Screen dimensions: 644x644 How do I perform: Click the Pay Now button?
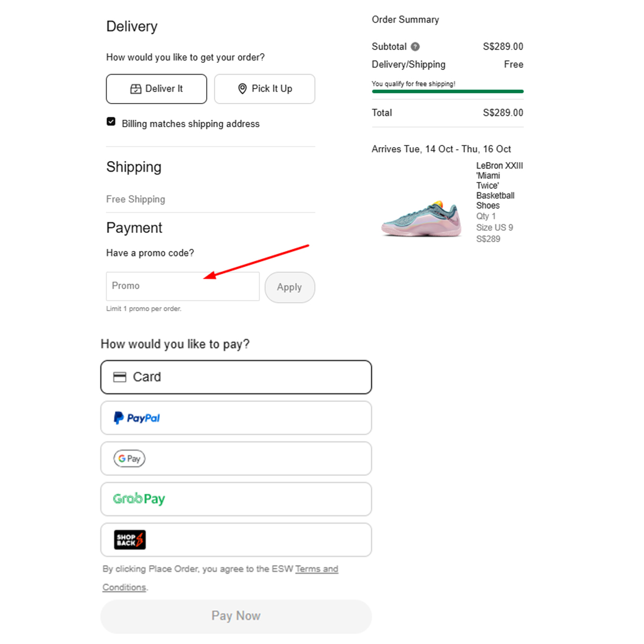pos(236,616)
